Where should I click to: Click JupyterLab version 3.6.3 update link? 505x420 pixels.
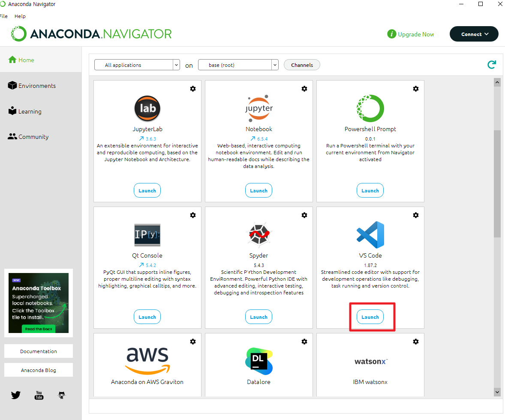click(147, 139)
